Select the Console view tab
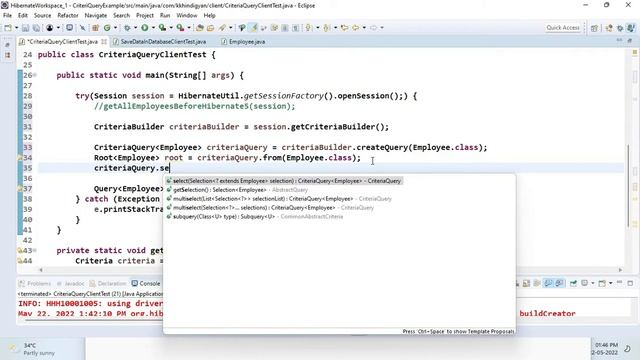The image size is (640, 360). pyautogui.click(x=146, y=283)
